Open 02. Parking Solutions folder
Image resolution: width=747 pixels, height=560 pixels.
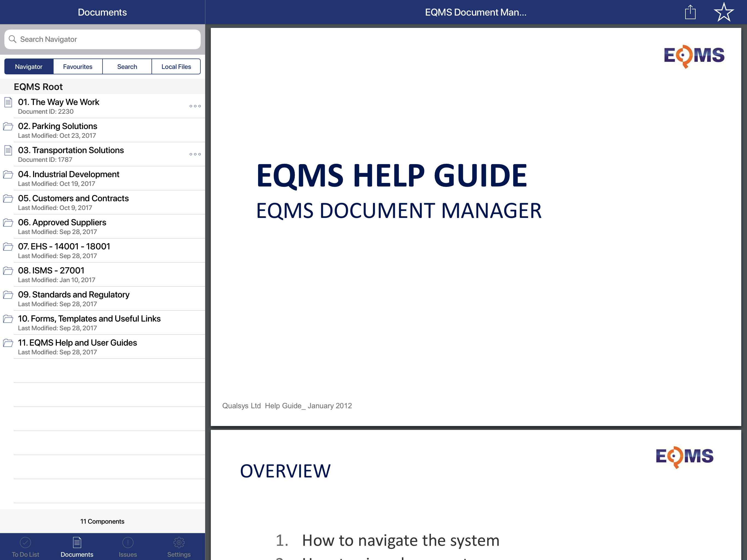click(102, 130)
